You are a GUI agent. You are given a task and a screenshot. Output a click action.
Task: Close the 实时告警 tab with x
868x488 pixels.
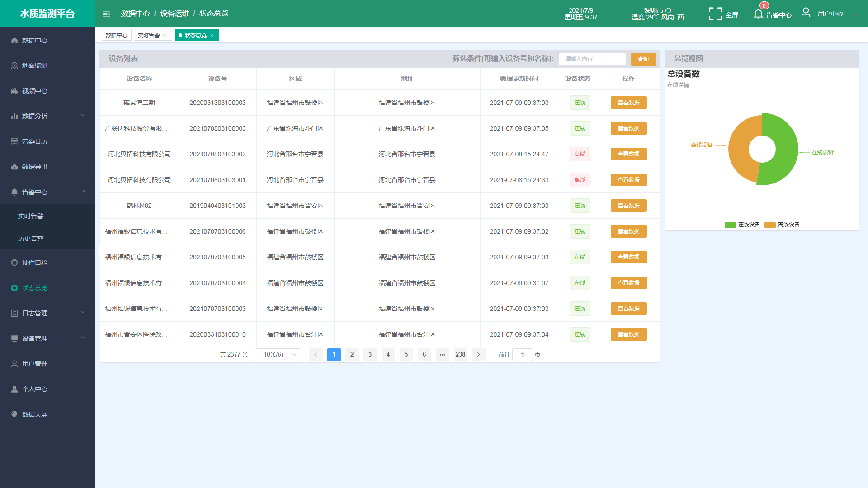pos(165,35)
